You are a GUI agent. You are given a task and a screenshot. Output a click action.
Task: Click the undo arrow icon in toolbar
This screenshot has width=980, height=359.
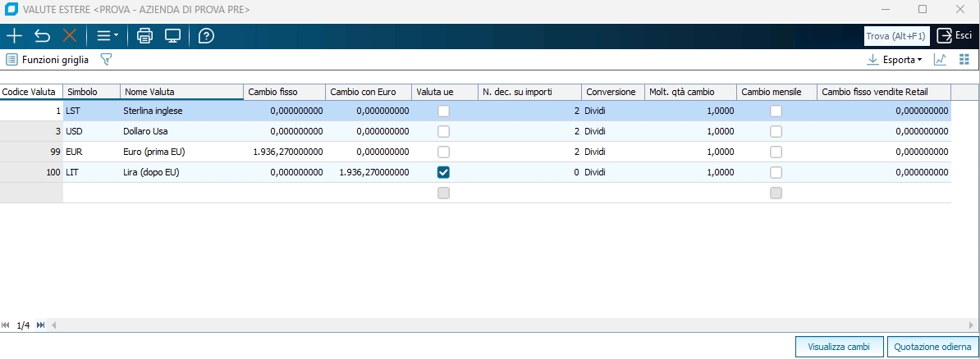(42, 35)
